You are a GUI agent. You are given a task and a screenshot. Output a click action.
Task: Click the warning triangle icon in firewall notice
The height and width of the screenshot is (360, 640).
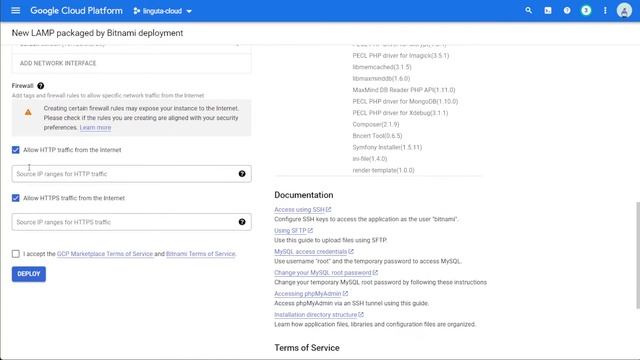tap(28, 112)
